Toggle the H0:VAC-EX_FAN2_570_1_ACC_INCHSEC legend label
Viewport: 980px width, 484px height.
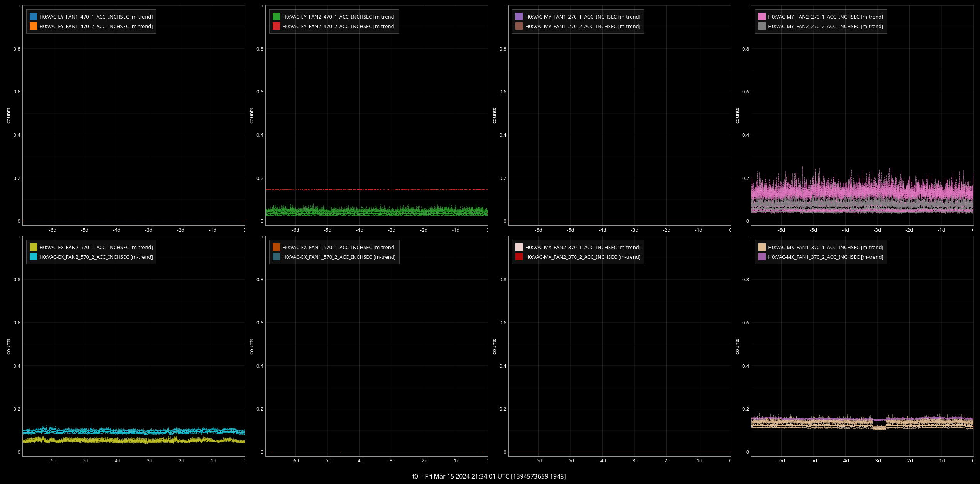(96, 247)
